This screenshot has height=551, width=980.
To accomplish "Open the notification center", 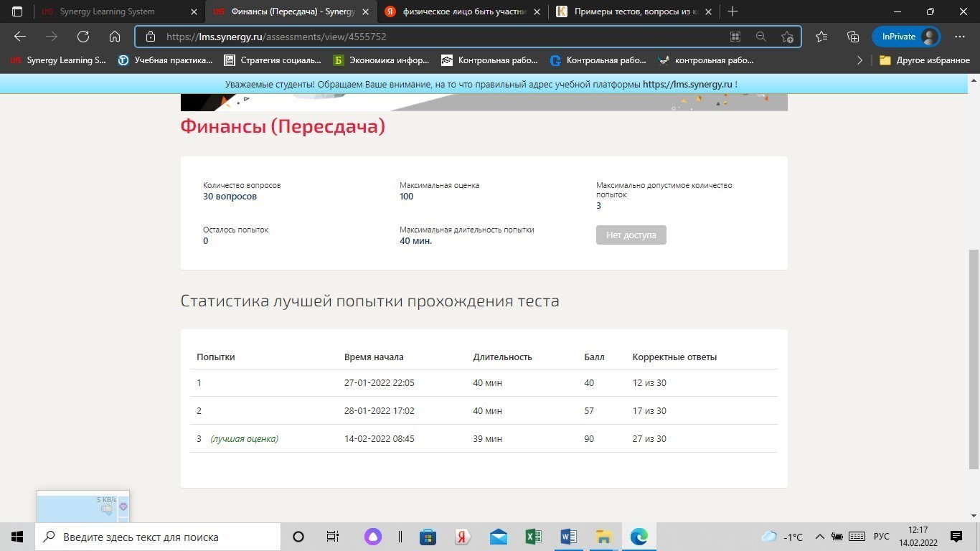I will 956,537.
